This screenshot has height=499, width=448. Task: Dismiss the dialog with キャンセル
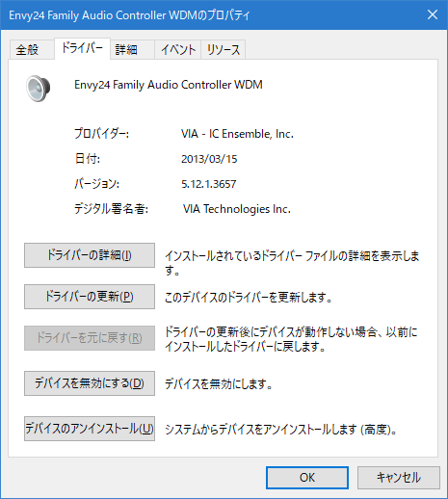399,478
